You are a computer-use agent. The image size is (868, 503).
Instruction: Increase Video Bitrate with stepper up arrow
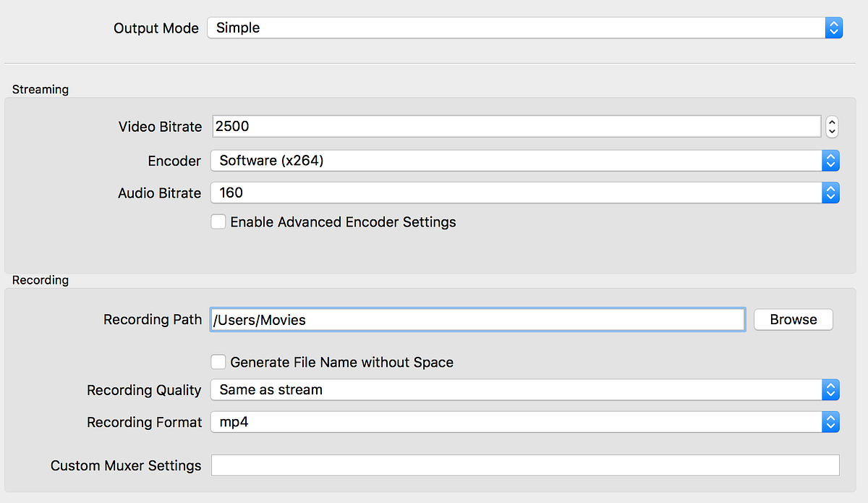click(832, 122)
